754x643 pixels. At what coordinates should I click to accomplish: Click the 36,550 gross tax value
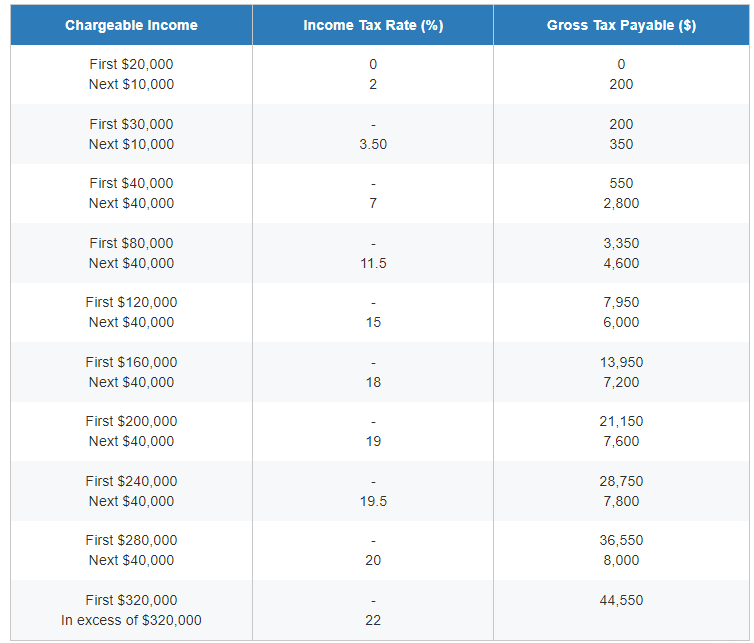click(621, 540)
